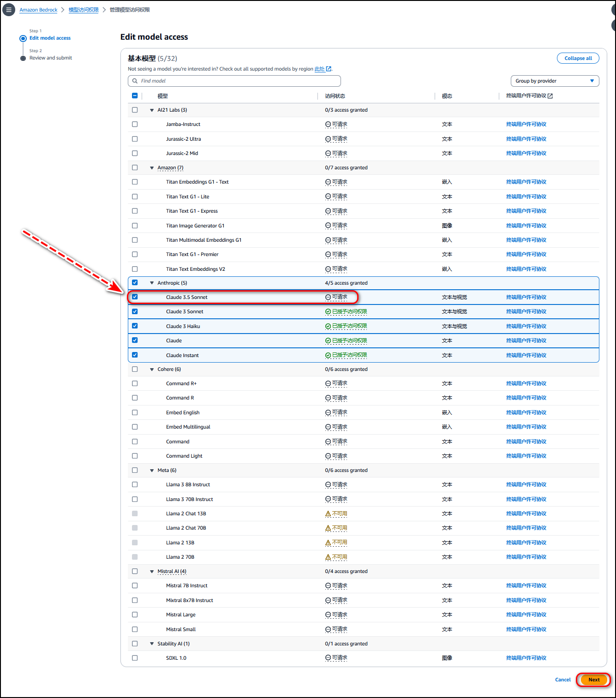The height and width of the screenshot is (698, 616).
Task: Click the granted checkmark icon for Claude 3 Sonnet
Action: 328,311
